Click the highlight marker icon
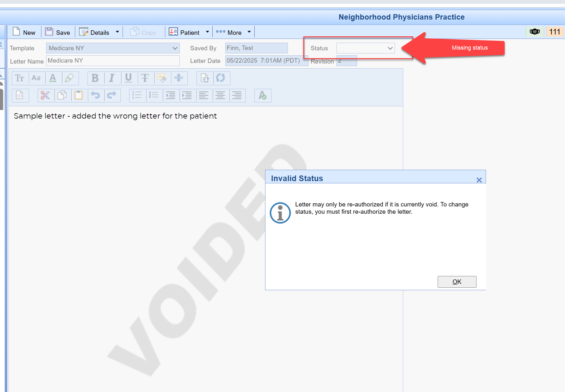The image size is (565, 392). [70, 78]
